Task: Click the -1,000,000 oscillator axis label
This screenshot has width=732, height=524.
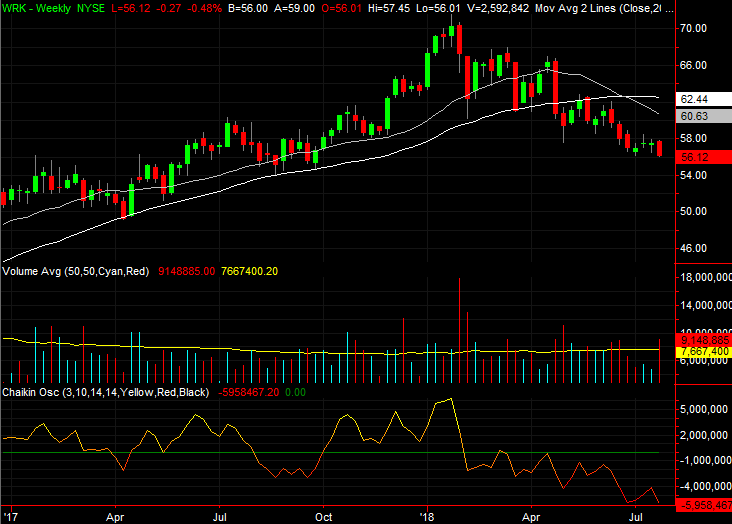Action: point(704,460)
